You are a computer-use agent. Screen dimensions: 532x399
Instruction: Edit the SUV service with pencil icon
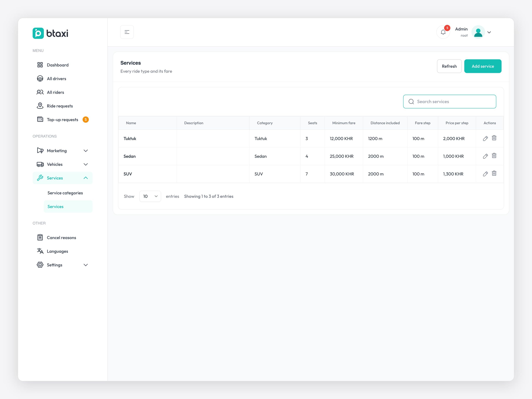[x=485, y=174]
